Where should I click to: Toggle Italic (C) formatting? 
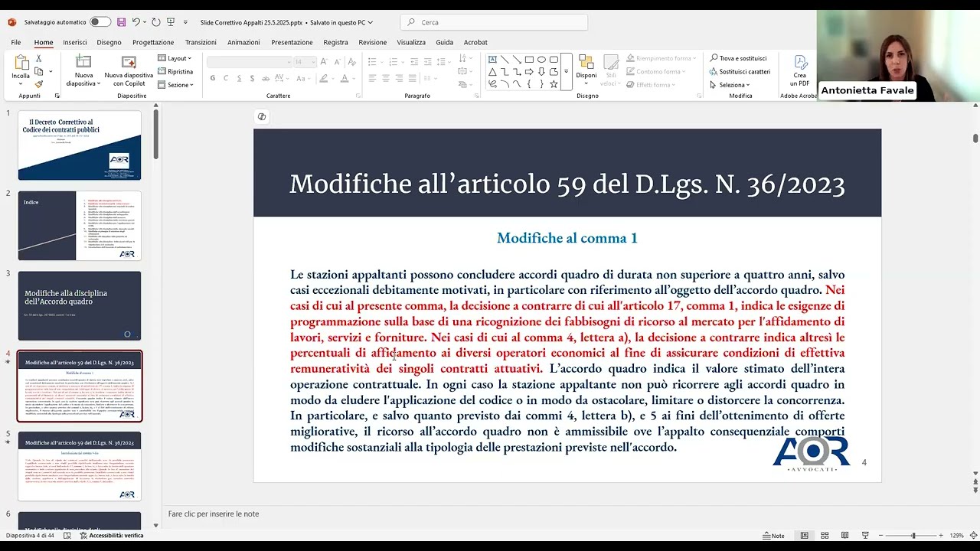[x=226, y=78]
